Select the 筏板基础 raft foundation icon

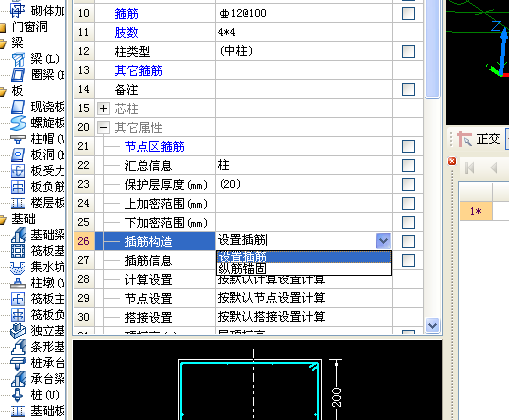coord(18,251)
